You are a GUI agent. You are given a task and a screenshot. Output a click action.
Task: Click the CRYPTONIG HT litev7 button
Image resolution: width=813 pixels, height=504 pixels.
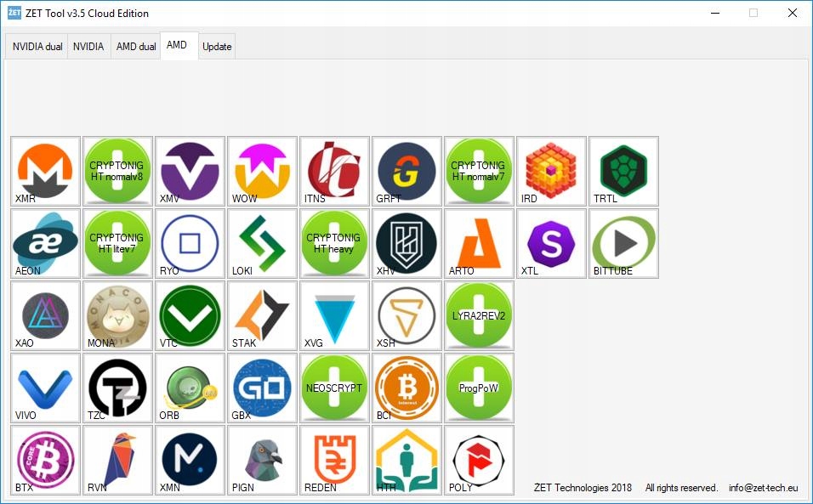coord(117,243)
